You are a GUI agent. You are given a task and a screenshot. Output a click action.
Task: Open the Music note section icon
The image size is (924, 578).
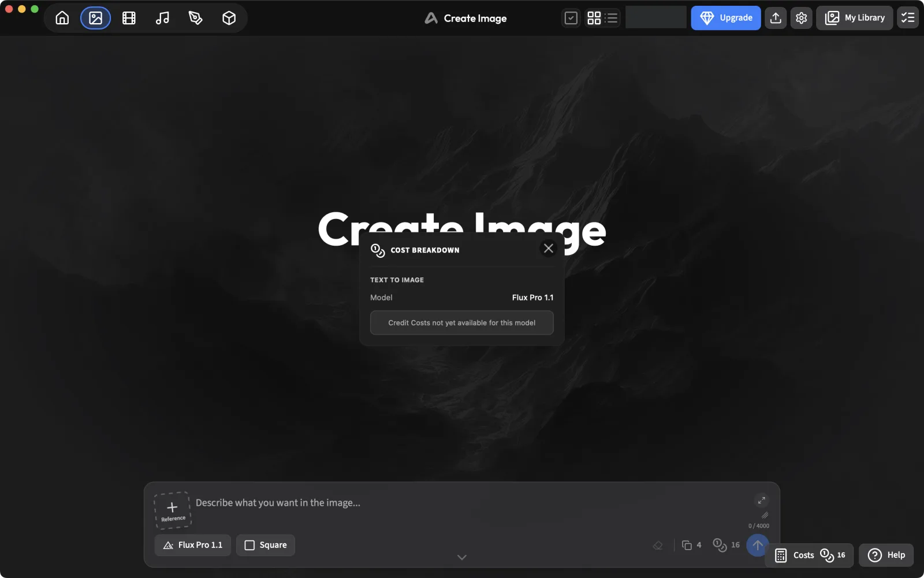click(x=162, y=18)
